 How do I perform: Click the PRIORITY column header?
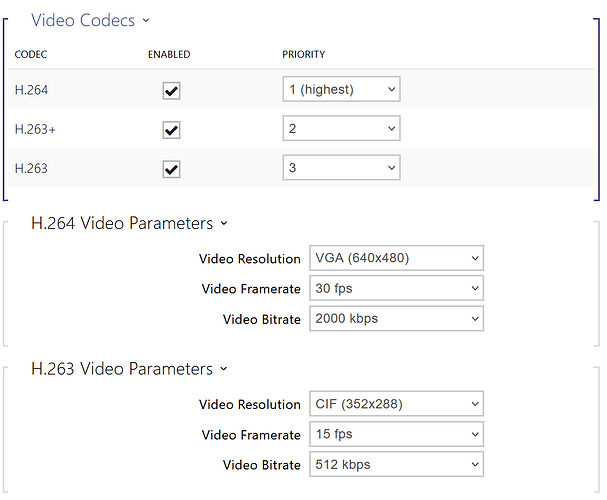[x=303, y=55]
